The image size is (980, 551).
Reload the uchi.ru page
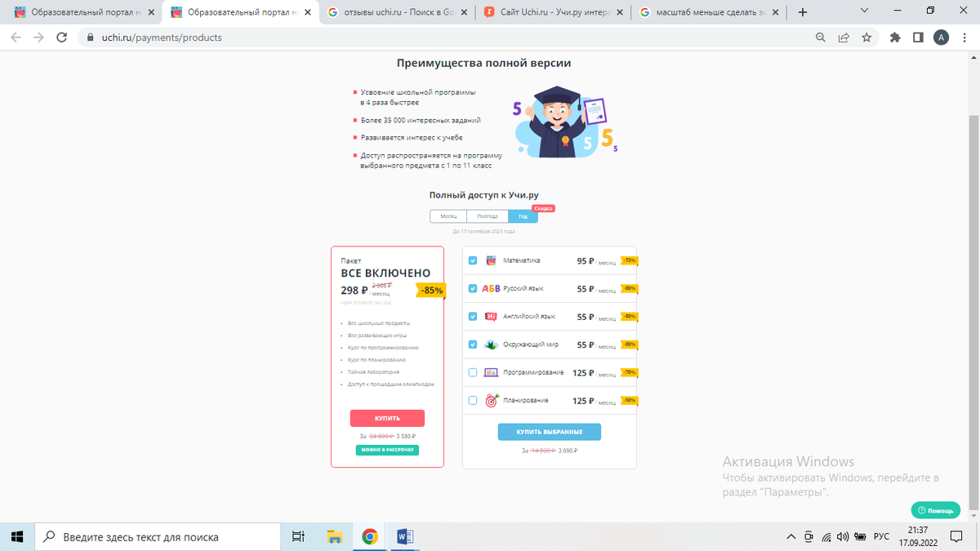click(x=61, y=38)
